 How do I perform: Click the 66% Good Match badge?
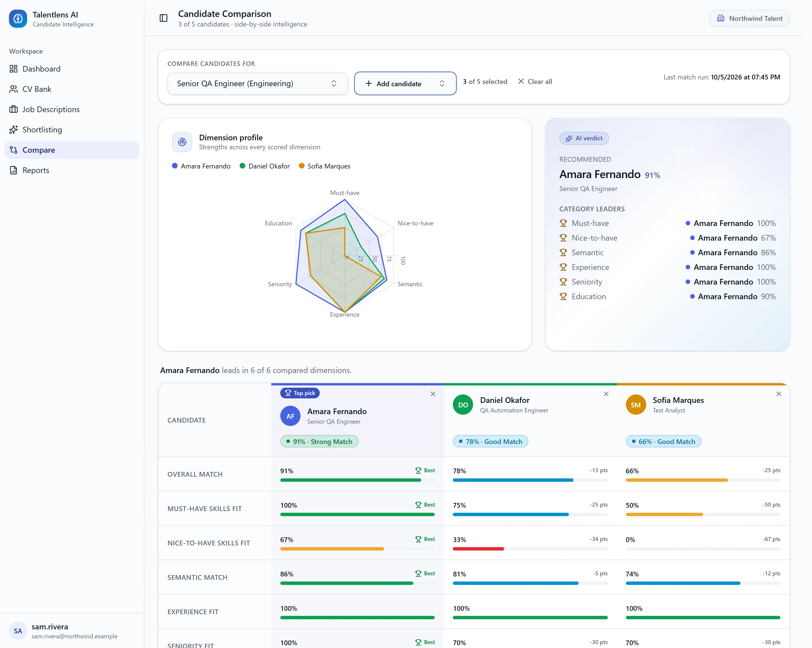(x=663, y=441)
